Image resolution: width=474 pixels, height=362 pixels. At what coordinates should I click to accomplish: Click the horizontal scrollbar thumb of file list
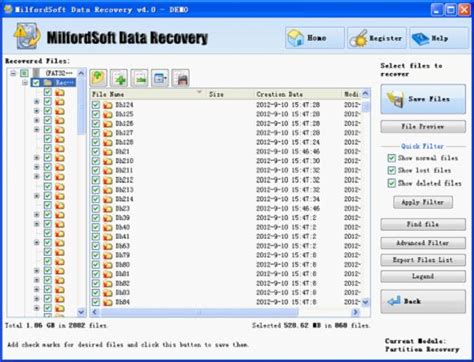click(199, 312)
